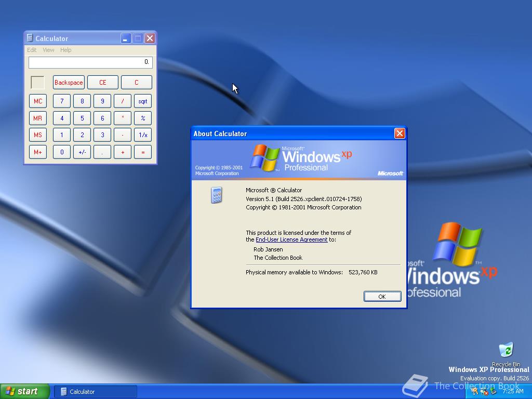
Task: Open the End-User License Agreement link
Action: tap(291, 240)
